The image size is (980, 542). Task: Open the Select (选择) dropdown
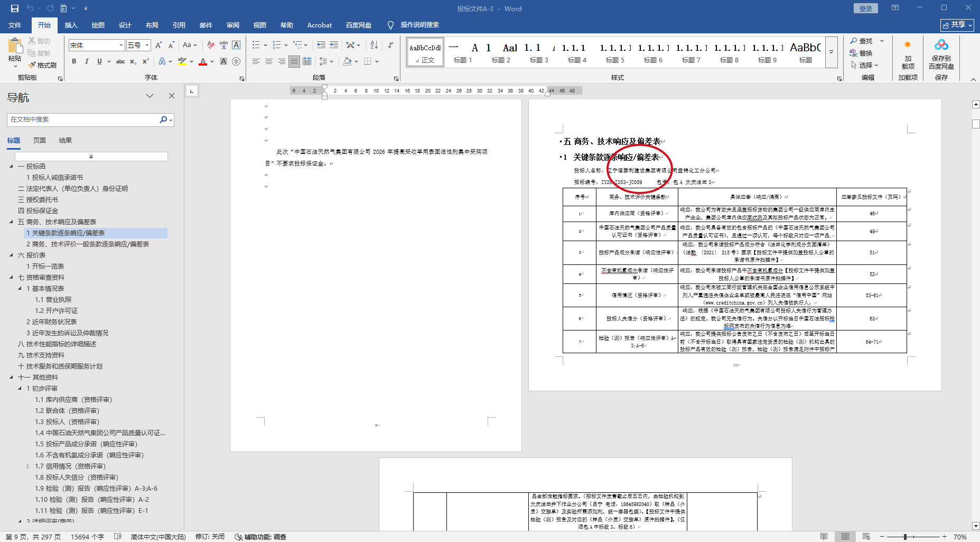(x=864, y=65)
